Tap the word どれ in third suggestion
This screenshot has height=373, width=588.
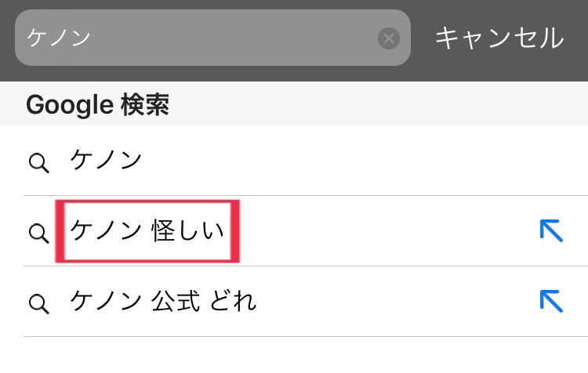coord(233,301)
